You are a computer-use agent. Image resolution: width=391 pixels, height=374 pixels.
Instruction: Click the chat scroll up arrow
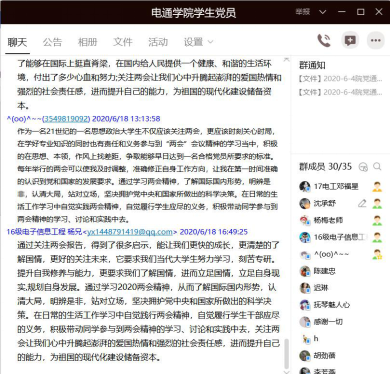coord(286,60)
